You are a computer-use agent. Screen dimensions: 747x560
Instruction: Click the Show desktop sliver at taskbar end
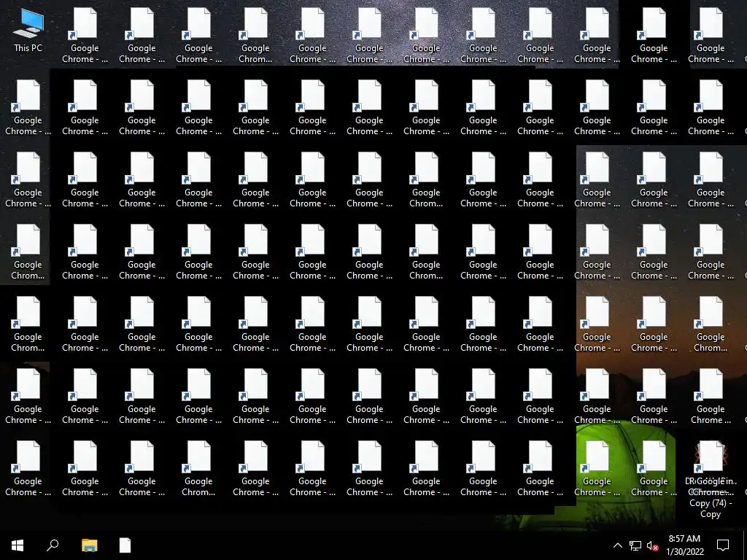click(x=745, y=545)
